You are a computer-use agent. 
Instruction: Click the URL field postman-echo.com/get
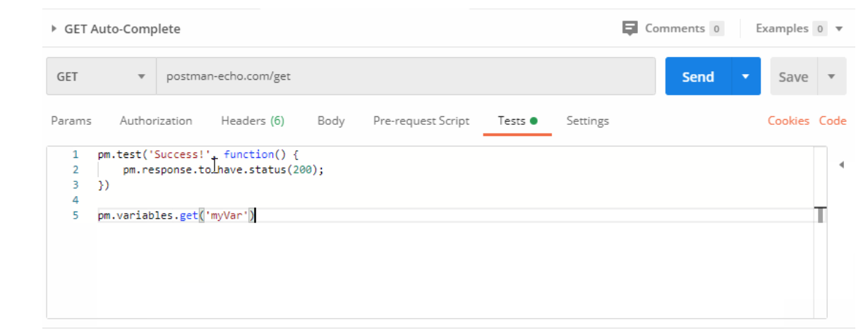(x=406, y=76)
